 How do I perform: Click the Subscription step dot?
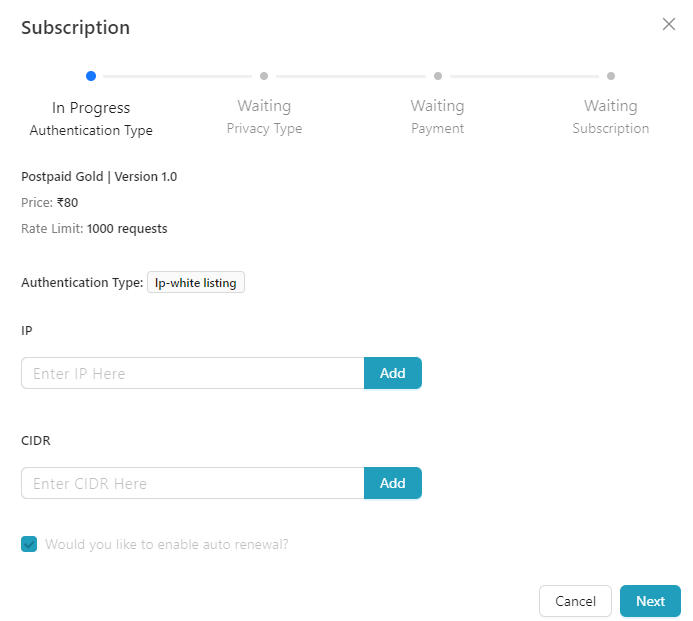pos(611,75)
